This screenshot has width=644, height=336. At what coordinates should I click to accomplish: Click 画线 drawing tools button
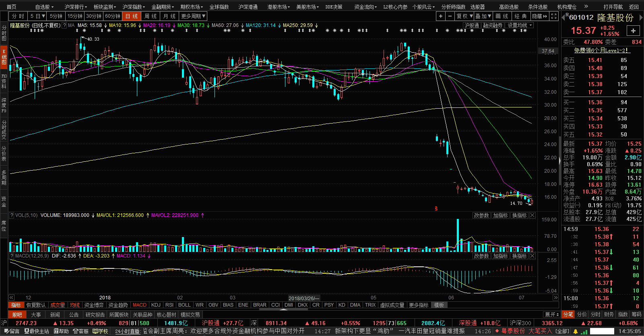pos(502,16)
